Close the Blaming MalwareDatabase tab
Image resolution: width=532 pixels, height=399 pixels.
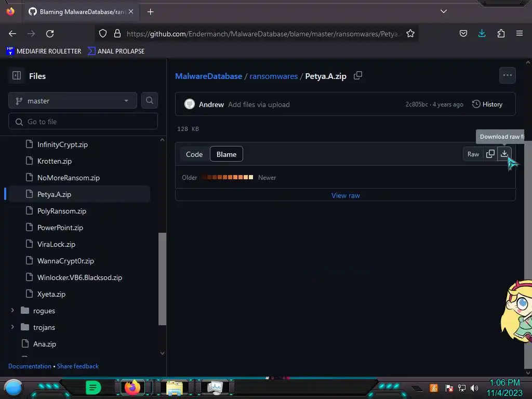tap(131, 11)
